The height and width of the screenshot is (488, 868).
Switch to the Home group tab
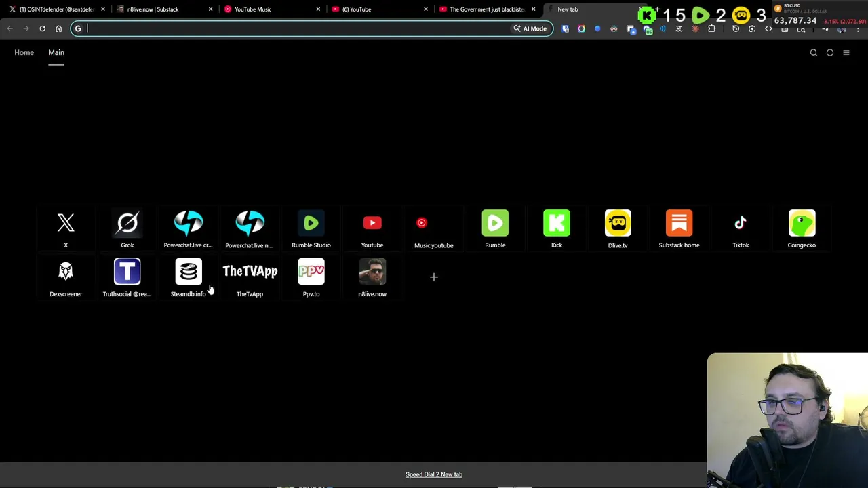pos(24,52)
